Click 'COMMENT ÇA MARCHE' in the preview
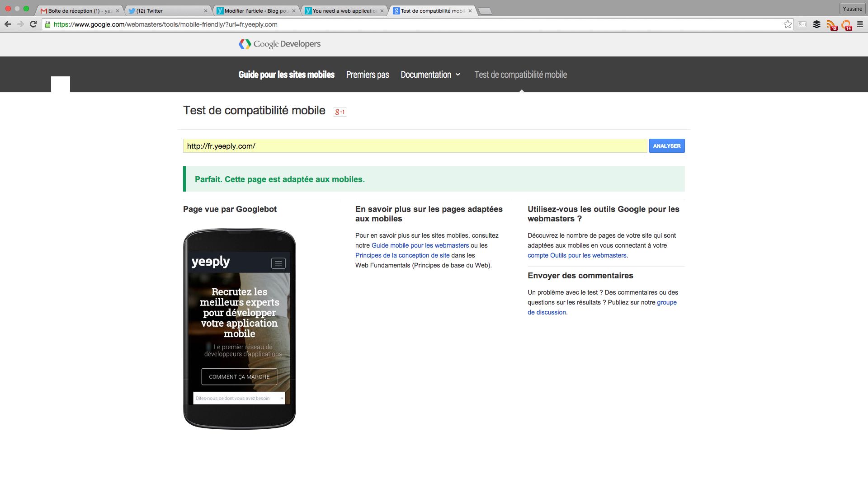Screen dimensions: 868x488 [239, 376]
